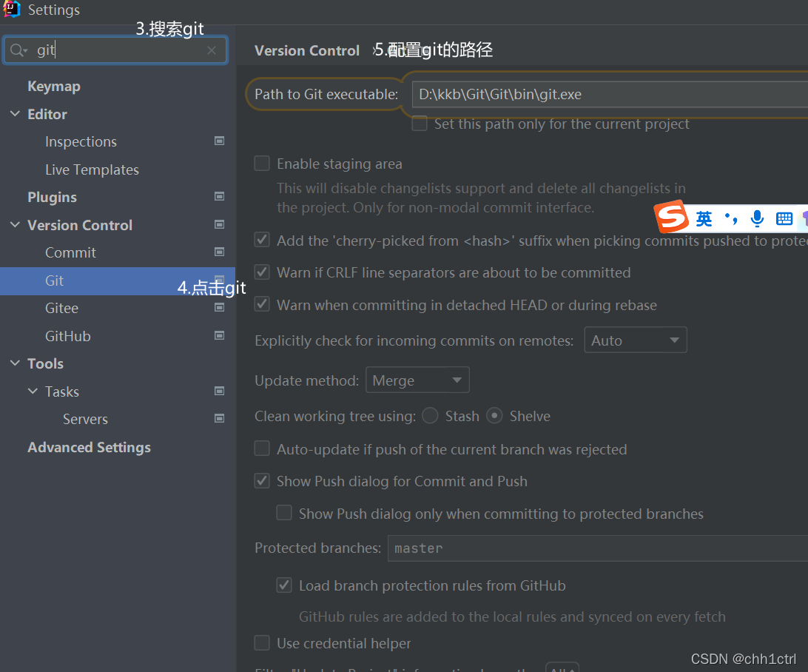Image resolution: width=808 pixels, height=672 pixels.
Task: Select the Git settings item
Action: [118, 280]
